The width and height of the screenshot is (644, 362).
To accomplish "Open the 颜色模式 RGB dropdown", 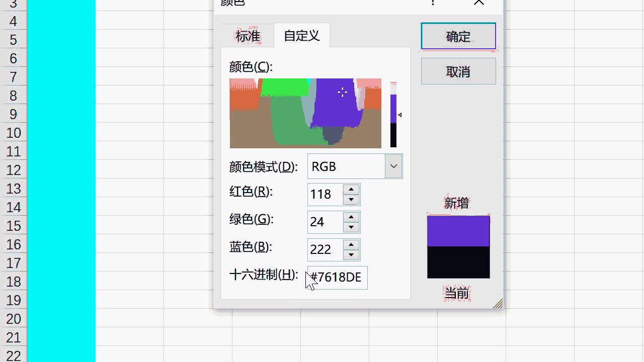I will click(393, 166).
